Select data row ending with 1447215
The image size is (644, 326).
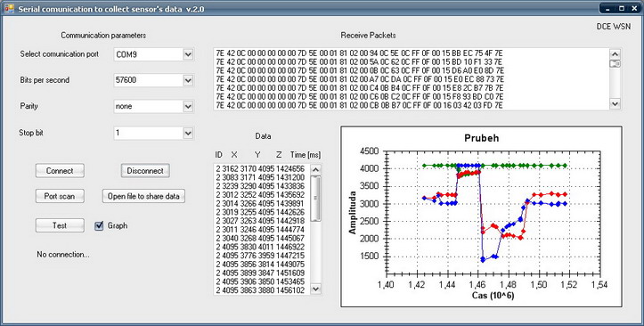pos(260,256)
